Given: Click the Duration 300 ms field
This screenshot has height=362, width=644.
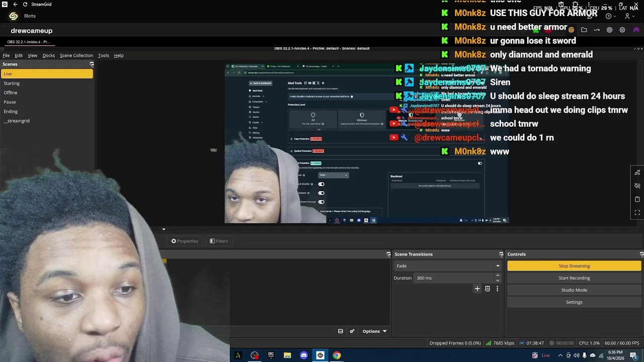Looking at the screenshot, I should 454,278.
